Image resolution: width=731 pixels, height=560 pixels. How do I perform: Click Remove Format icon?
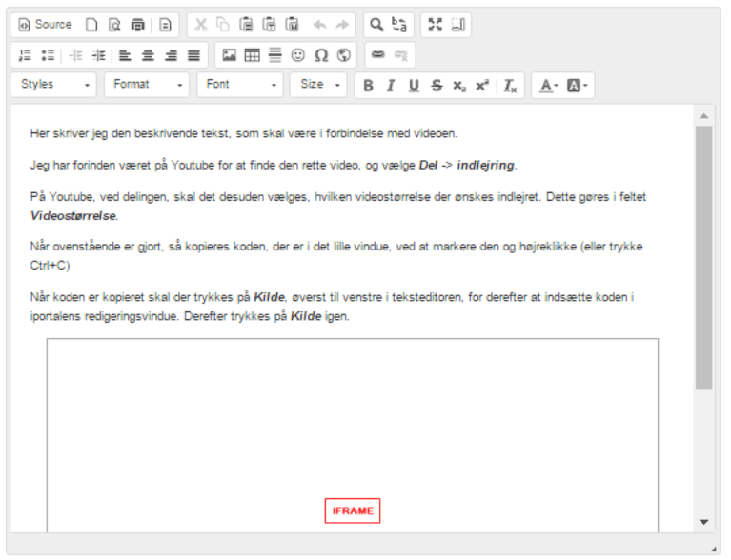tap(510, 86)
